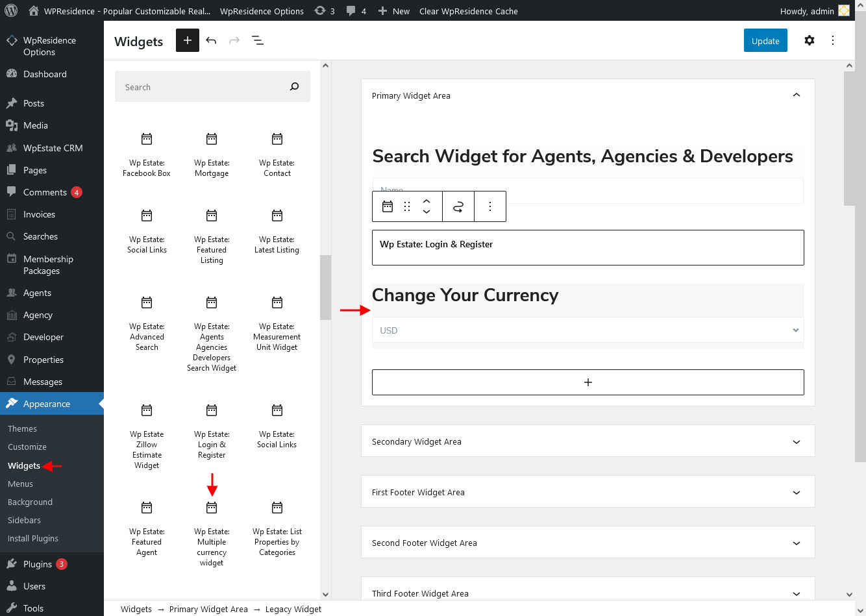The height and width of the screenshot is (616, 866).
Task: Insert Agents Agencies Developers Search Widget
Action: [x=212, y=334]
